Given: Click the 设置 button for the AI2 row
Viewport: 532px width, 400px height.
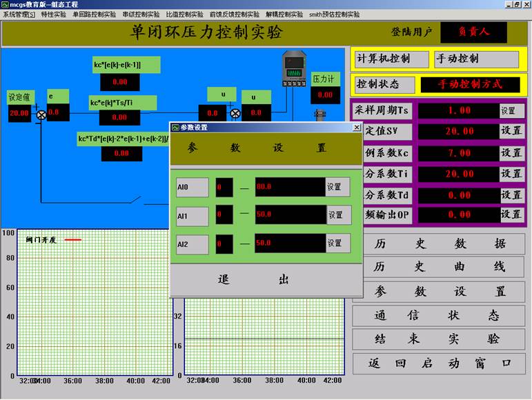Looking at the screenshot, I should [337, 243].
